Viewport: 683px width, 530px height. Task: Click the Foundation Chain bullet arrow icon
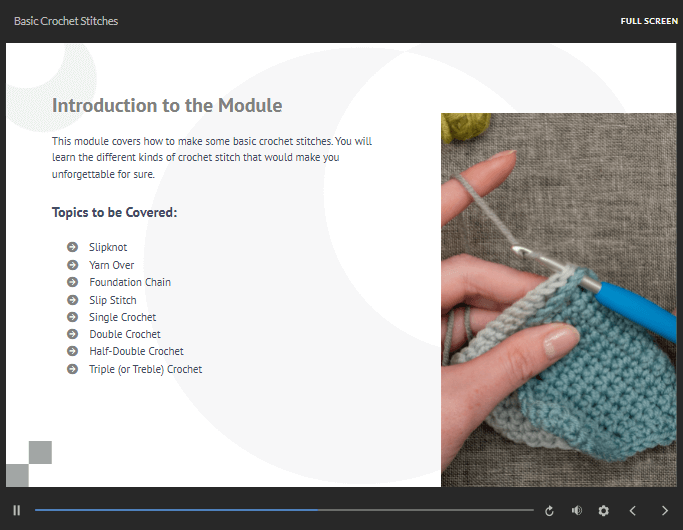tap(72, 282)
